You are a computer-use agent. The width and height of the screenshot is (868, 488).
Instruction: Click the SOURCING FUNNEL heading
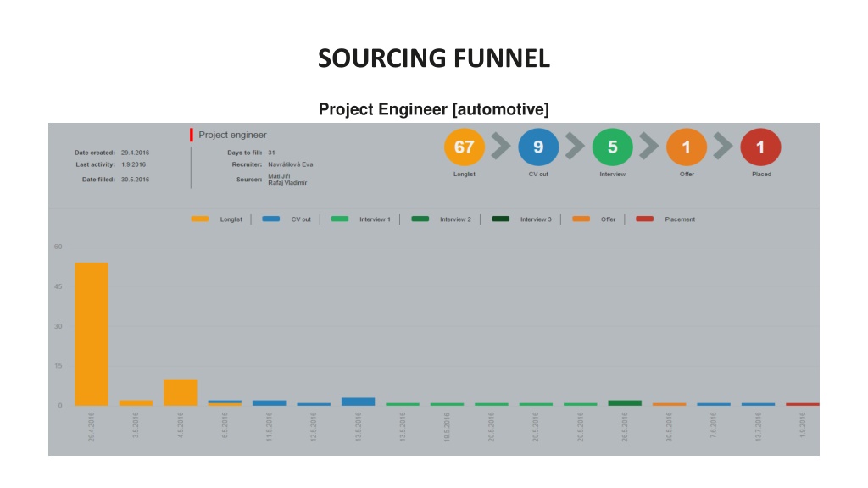[434, 58]
